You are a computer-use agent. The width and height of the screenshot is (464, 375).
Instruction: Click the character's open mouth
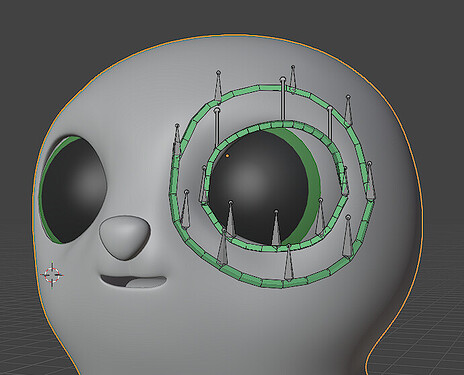[134, 282]
